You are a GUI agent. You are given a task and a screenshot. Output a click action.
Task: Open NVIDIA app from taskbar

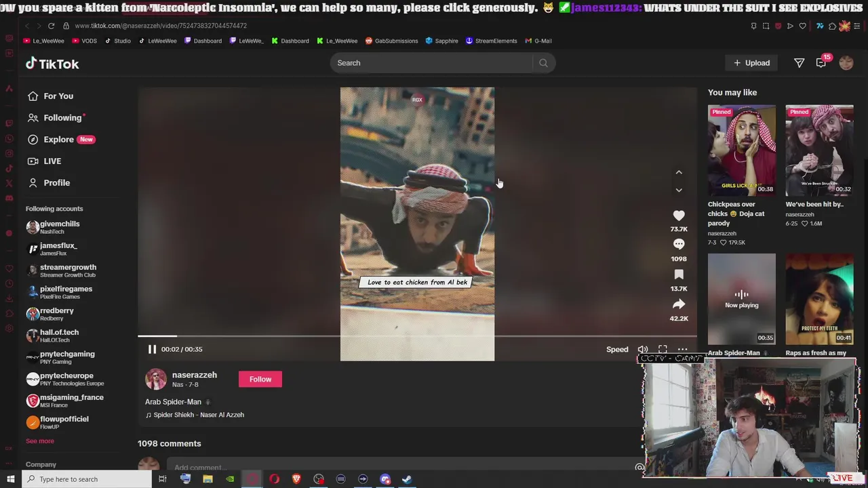[x=230, y=479]
